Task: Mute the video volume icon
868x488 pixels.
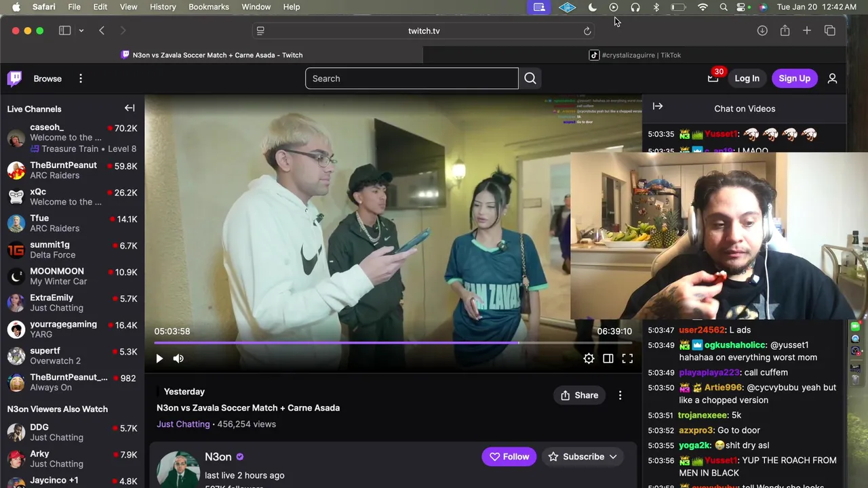Action: (x=178, y=359)
